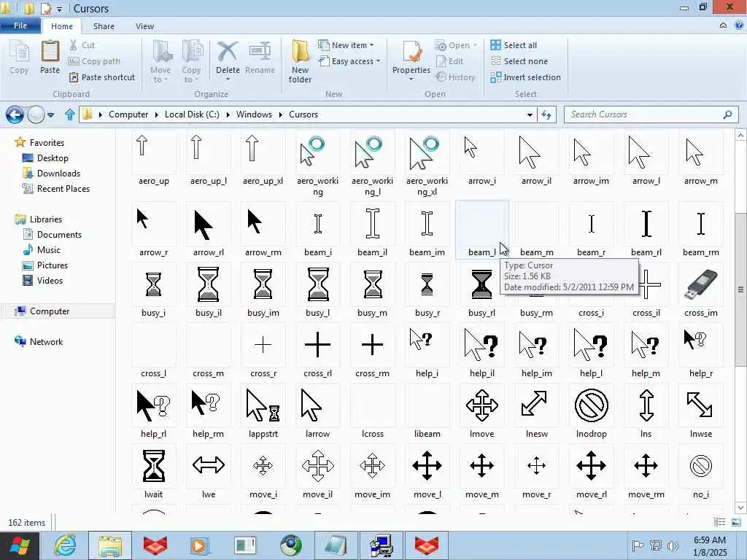Select the aero_up_xl cursor file

pos(263,158)
